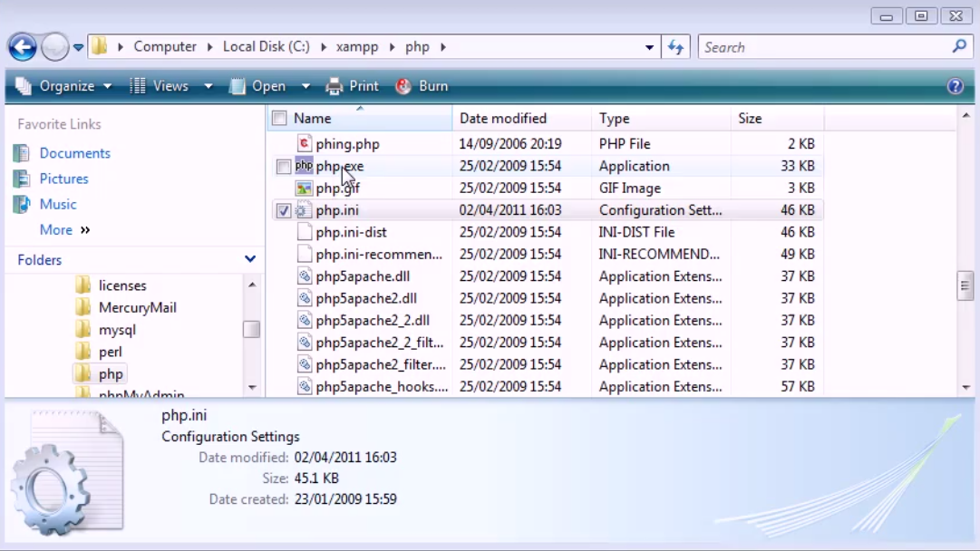The width and height of the screenshot is (980, 551).
Task: Click Print in the toolbar
Action: 353,86
